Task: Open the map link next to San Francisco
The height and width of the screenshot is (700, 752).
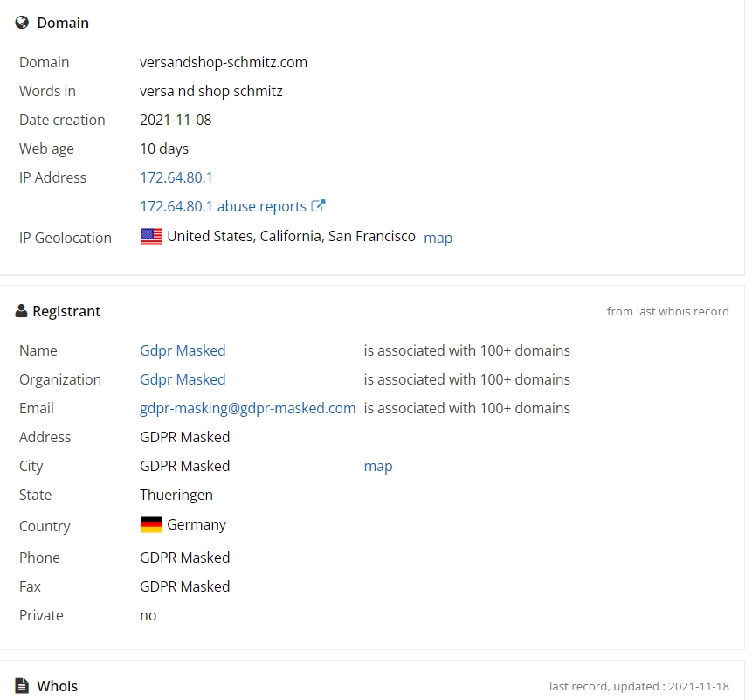Action: [x=438, y=238]
